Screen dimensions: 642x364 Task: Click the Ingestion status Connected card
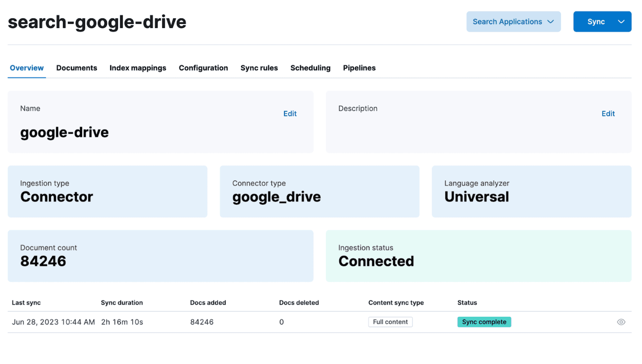click(x=479, y=256)
